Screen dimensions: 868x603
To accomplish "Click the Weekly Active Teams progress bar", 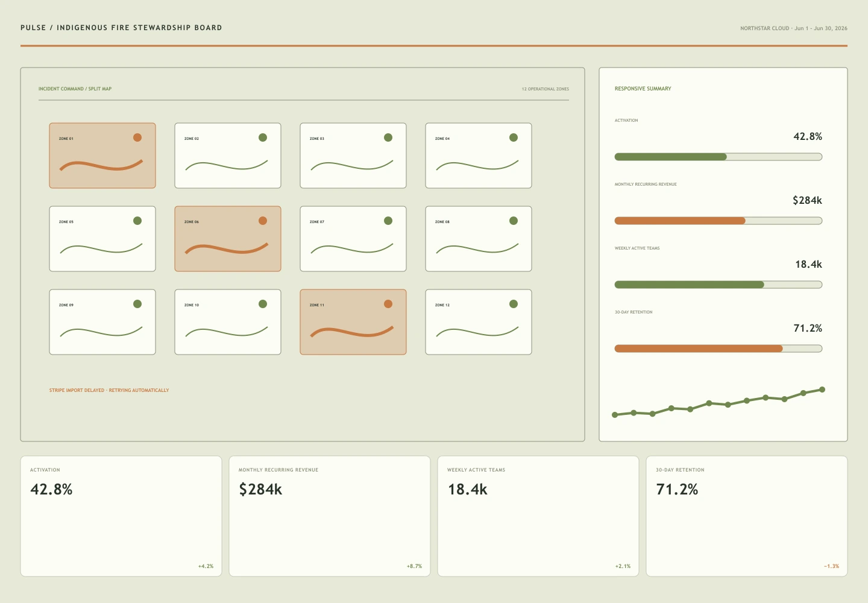I will tap(719, 285).
